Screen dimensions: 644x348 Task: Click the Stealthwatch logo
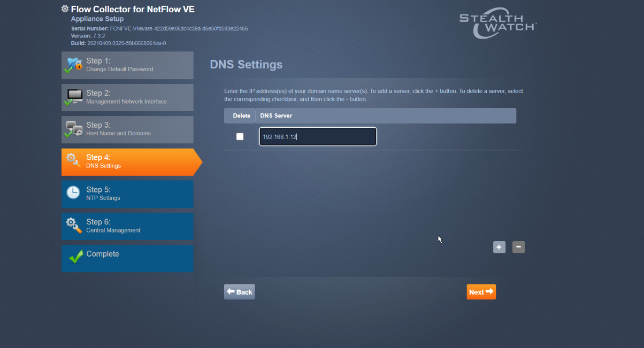tap(498, 24)
